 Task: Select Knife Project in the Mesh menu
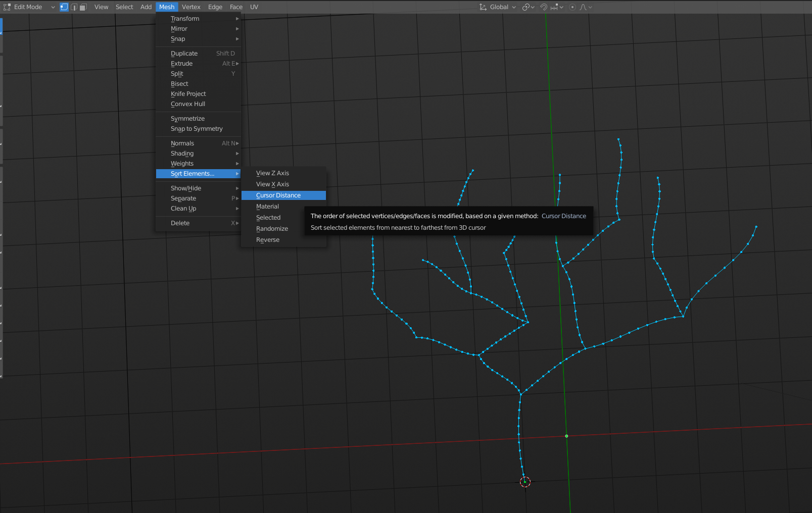(x=198, y=94)
